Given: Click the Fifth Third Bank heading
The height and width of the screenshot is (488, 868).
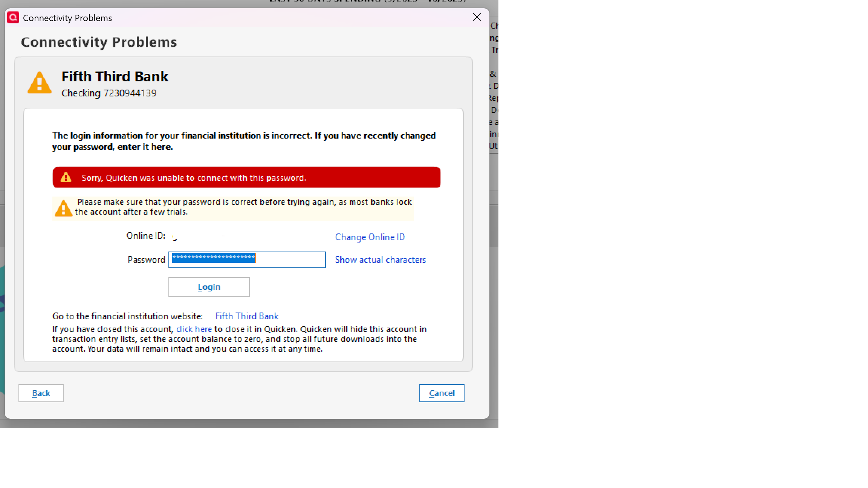Looking at the screenshot, I should [115, 76].
